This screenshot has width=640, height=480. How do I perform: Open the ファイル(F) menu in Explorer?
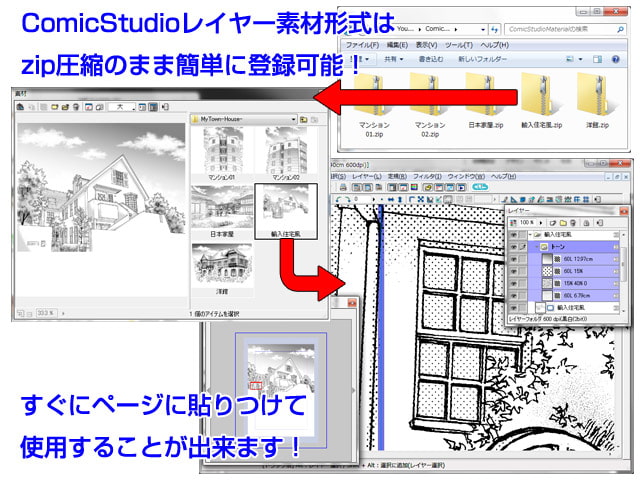click(x=360, y=46)
